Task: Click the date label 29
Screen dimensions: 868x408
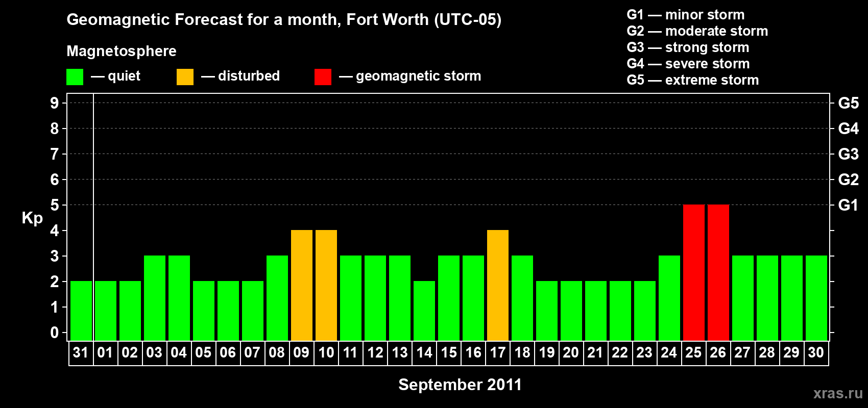Action: pyautogui.click(x=791, y=352)
